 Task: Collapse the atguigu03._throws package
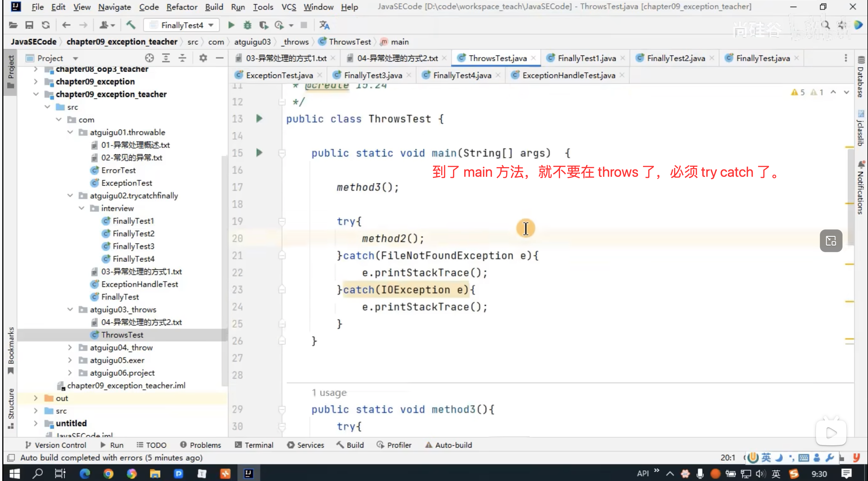click(70, 309)
